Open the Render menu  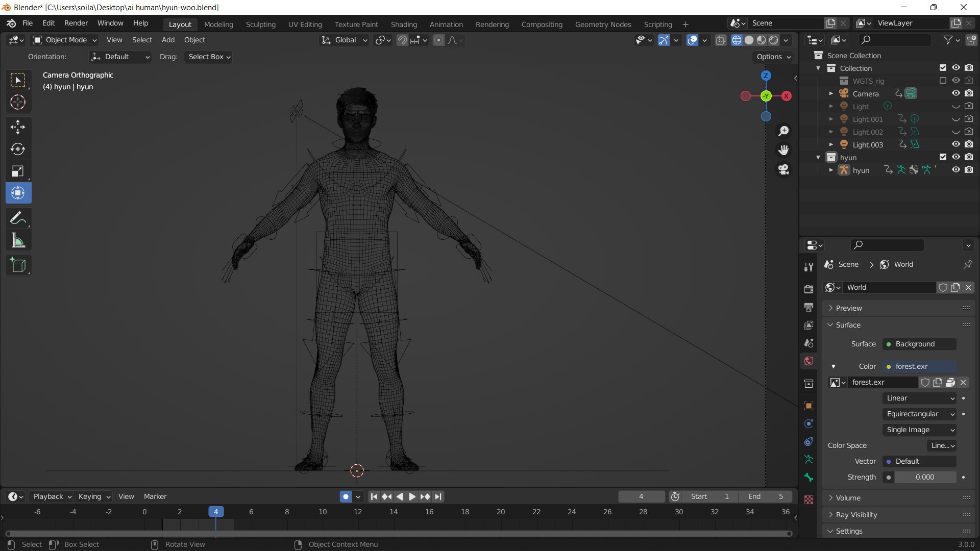point(76,23)
